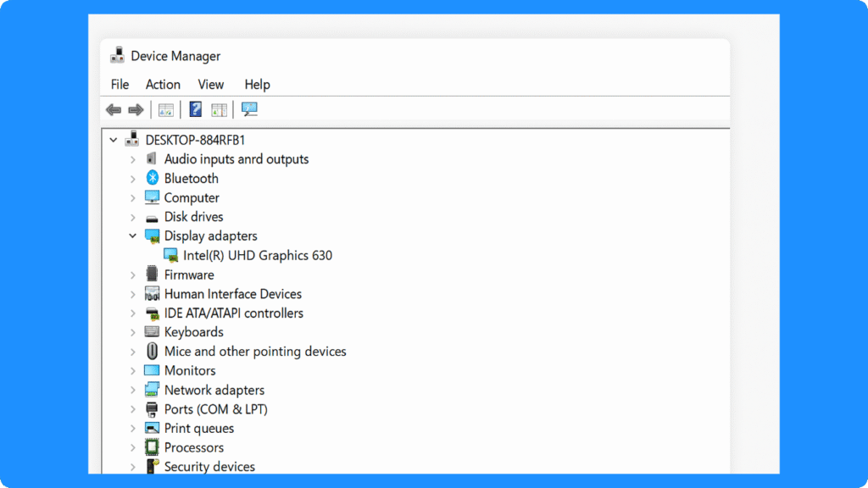
Task: Click the Back navigation arrow
Action: pos(114,109)
